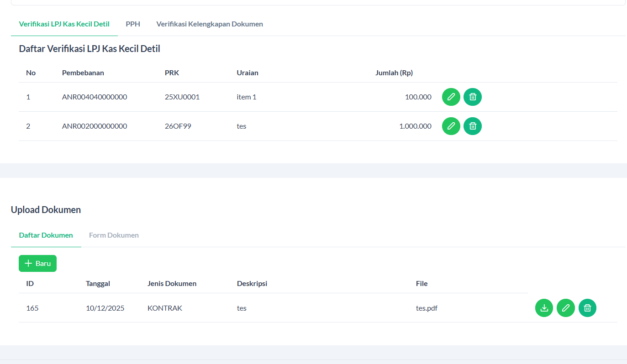Open Verifikasi Kelengkapan Dokumen tab
Image resolution: width=627 pixels, height=364 pixels.
pos(210,24)
